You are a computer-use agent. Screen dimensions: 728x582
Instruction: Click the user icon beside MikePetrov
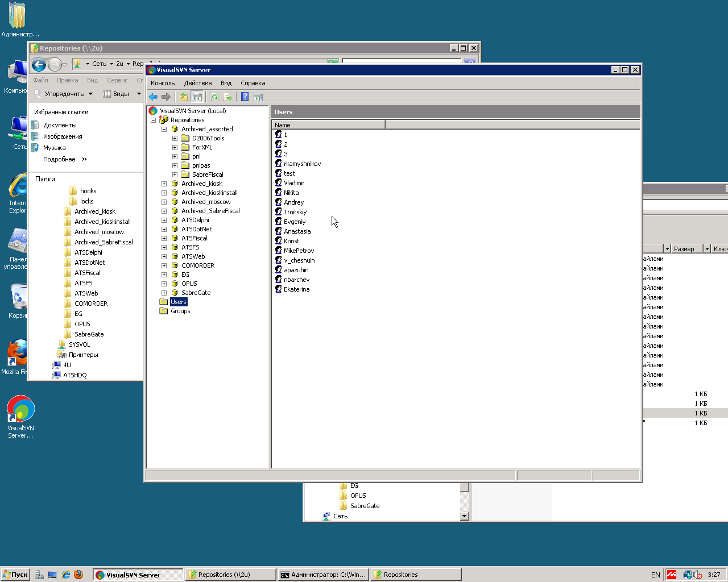[279, 251]
